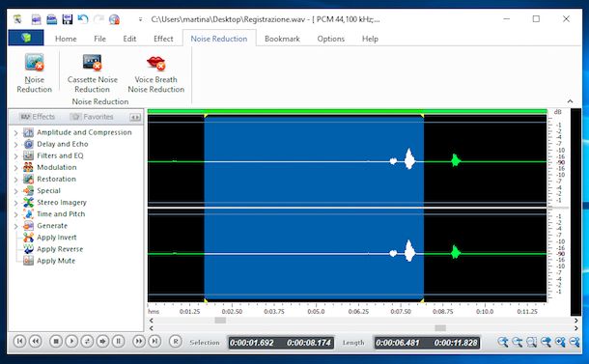This screenshot has height=364, width=589.
Task: Switch to the Bookmark tab
Action: tap(282, 39)
